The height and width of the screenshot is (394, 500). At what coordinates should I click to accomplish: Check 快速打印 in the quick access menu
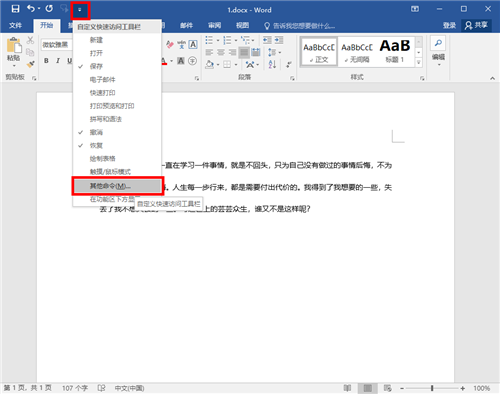pos(117,93)
